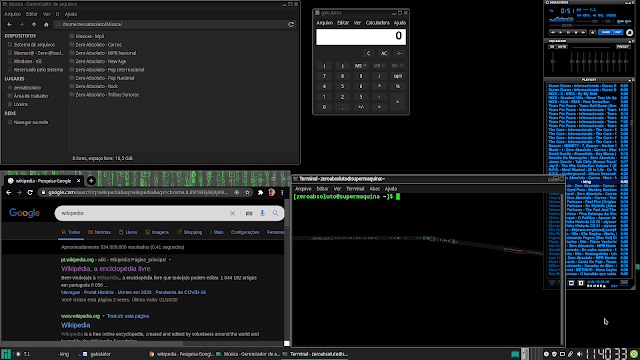The width and height of the screenshot is (640, 360).
Task: Click the calculator display field
Action: (x=361, y=37)
